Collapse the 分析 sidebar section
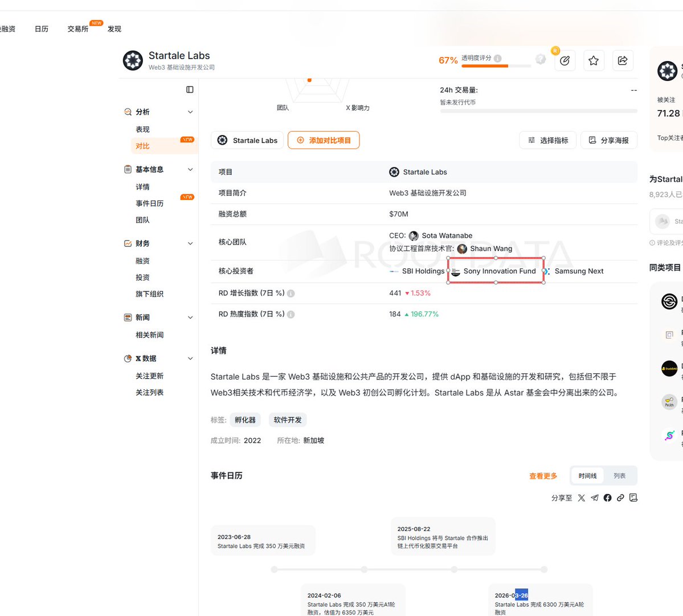 pyautogui.click(x=190, y=112)
